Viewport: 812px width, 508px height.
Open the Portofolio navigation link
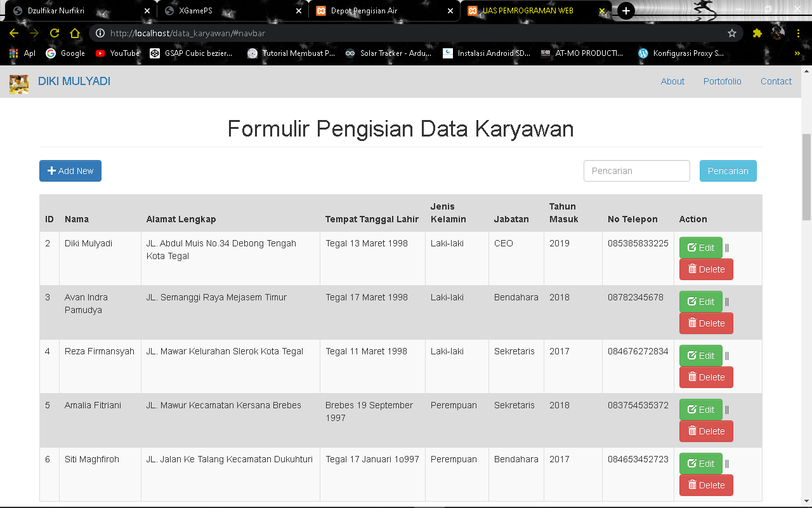[x=722, y=81]
